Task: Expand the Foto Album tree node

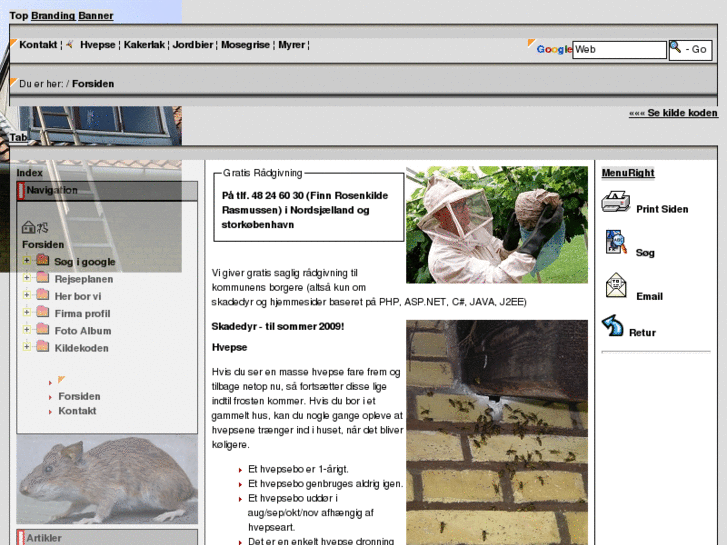Action: tap(27, 330)
